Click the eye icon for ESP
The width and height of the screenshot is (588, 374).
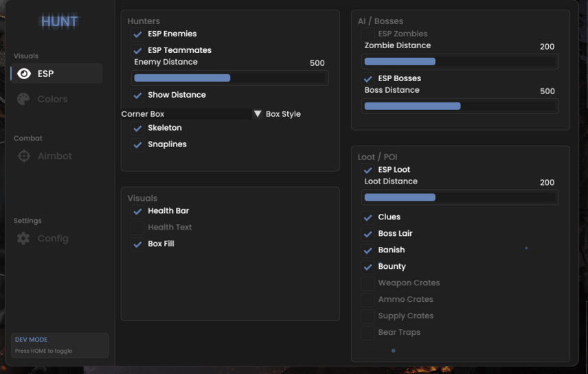[24, 74]
